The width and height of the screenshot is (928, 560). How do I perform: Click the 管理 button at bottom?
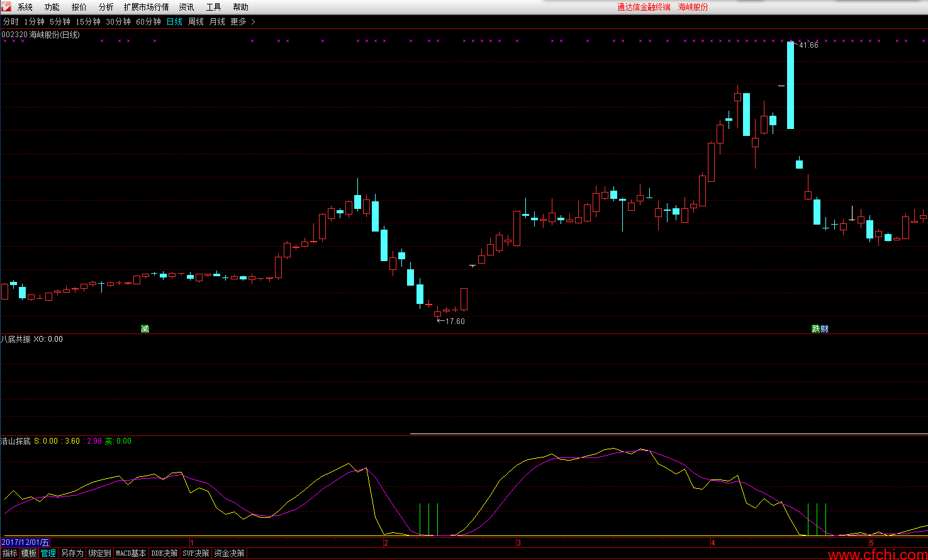48,553
